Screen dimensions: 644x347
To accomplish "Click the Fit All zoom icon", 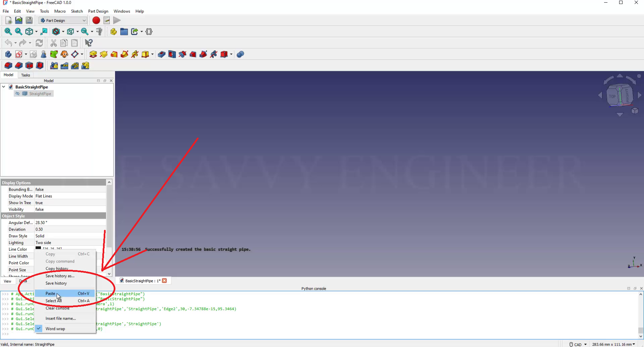I will 8,32.
